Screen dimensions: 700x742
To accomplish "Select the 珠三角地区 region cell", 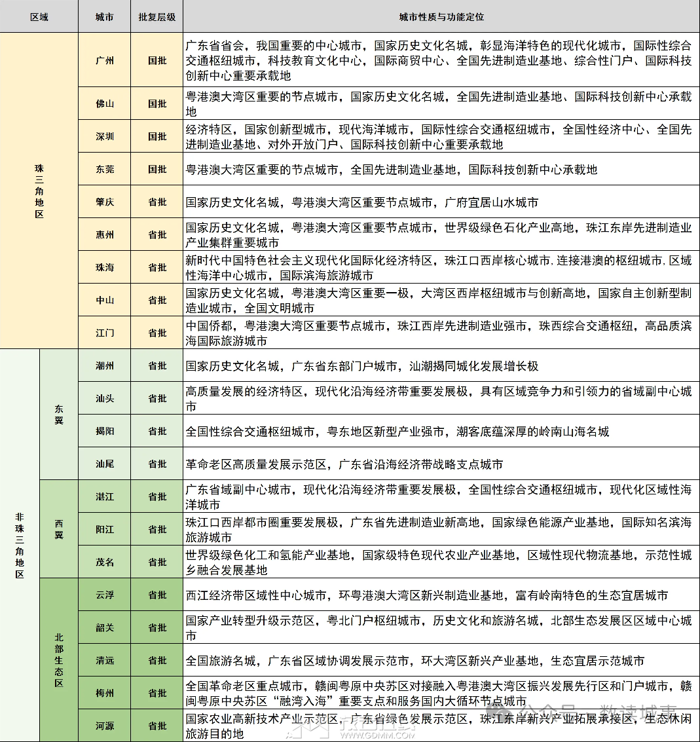I will [39, 190].
